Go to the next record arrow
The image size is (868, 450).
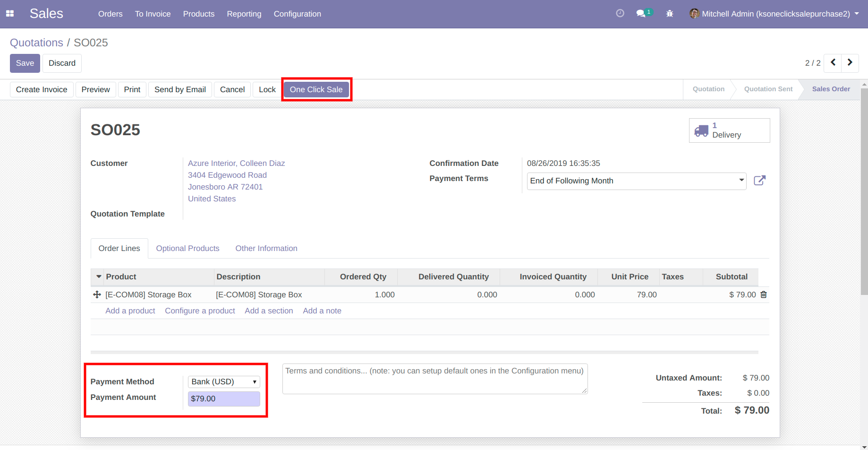tap(850, 62)
